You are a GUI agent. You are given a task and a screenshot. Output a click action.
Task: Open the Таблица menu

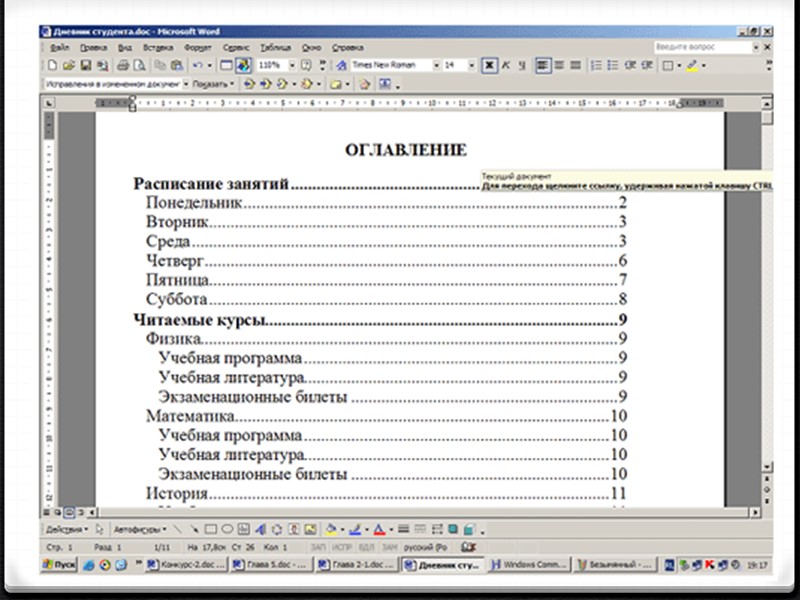tap(276, 47)
